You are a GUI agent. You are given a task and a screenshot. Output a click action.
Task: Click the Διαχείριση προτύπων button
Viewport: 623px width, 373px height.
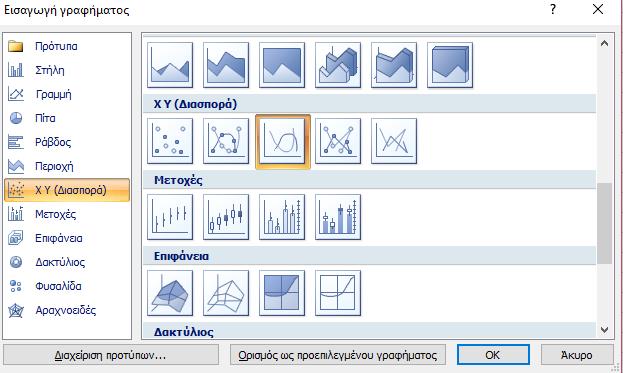(x=111, y=355)
